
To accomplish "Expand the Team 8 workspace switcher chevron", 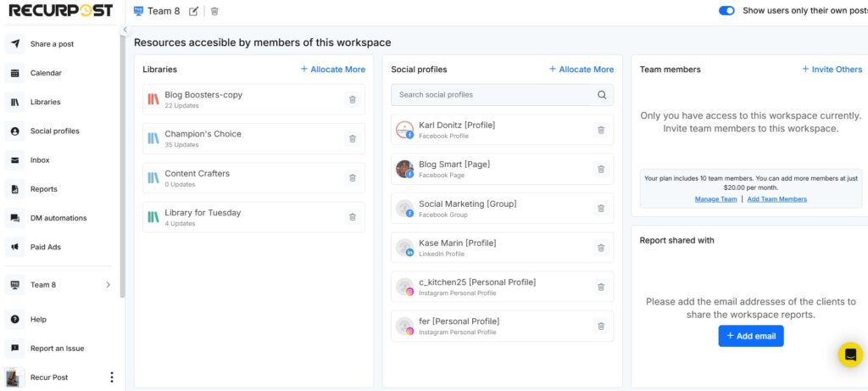I will tap(108, 285).
